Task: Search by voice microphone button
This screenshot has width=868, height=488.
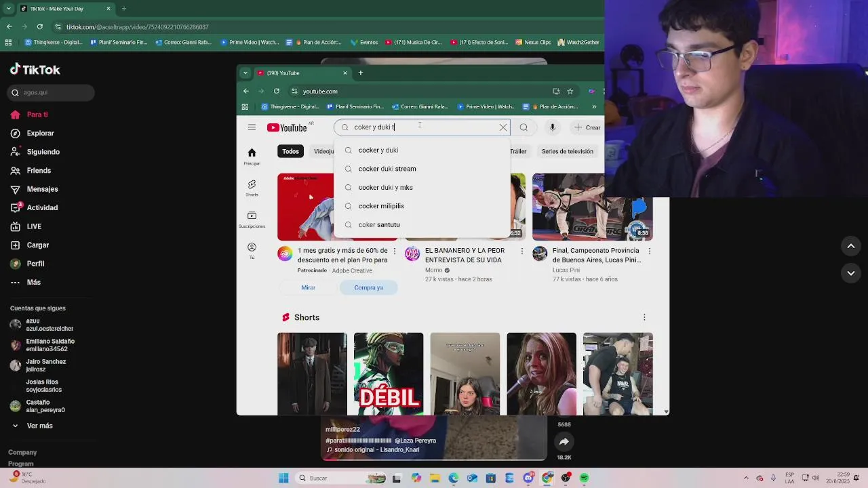Action: click(553, 127)
